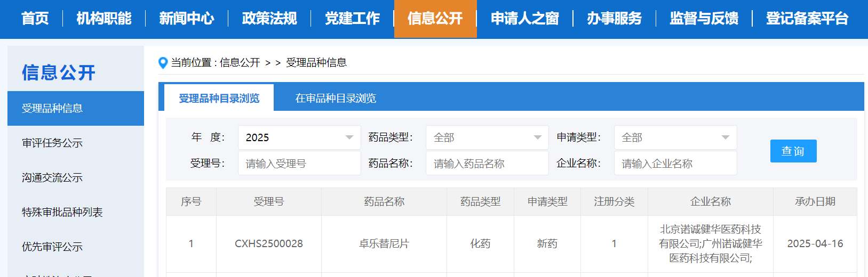Open 登记备案平台 in the top menu
868x277 pixels.
[807, 19]
